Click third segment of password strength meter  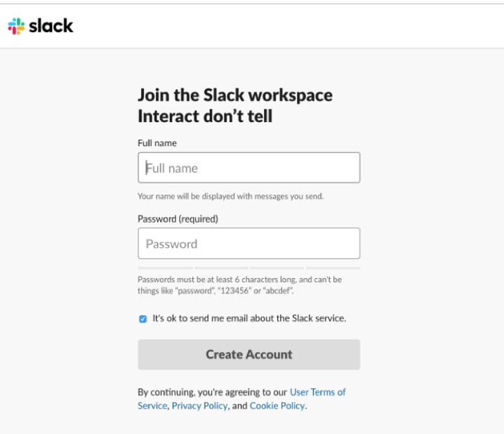(277, 268)
